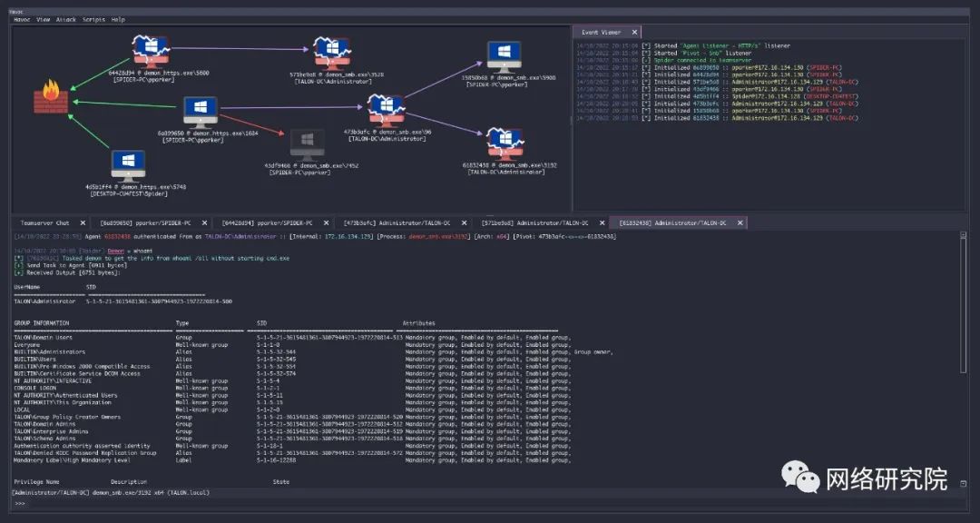
Task: Switch to [473b3afc] Administrator/TALON-DC tab
Action: click(x=397, y=222)
